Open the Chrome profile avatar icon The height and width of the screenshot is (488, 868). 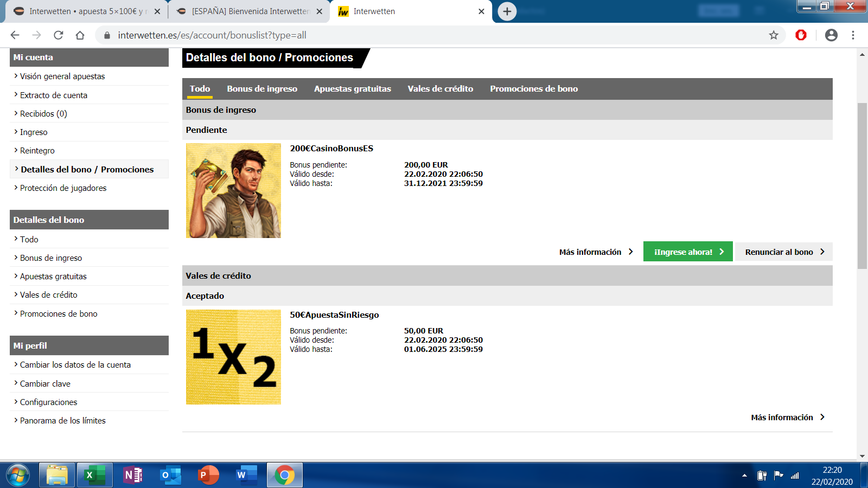831,35
